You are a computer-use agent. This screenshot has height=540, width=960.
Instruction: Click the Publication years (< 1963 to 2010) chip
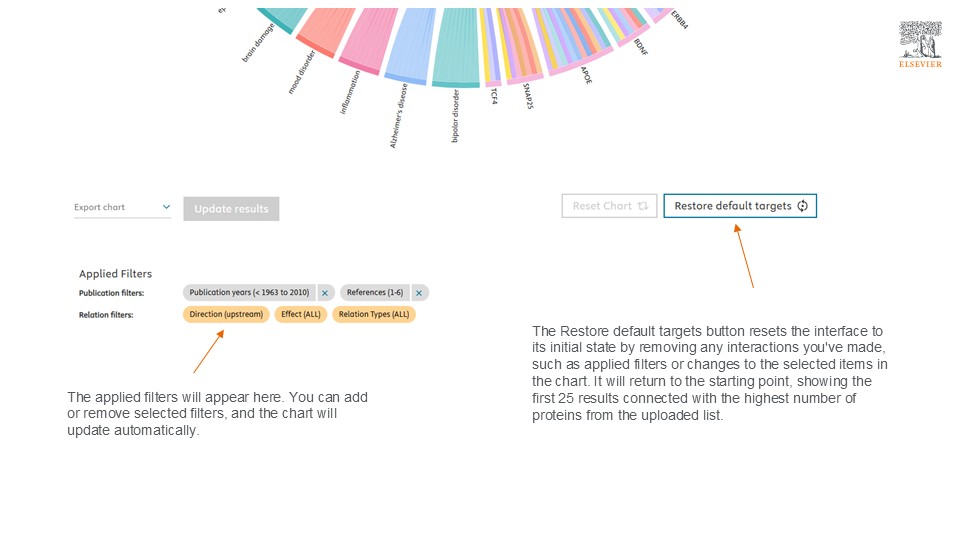(249, 293)
